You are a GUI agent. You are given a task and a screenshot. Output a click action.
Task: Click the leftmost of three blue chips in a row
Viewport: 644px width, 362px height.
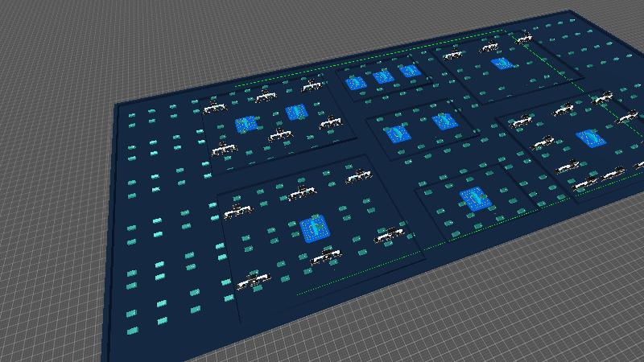coord(355,82)
